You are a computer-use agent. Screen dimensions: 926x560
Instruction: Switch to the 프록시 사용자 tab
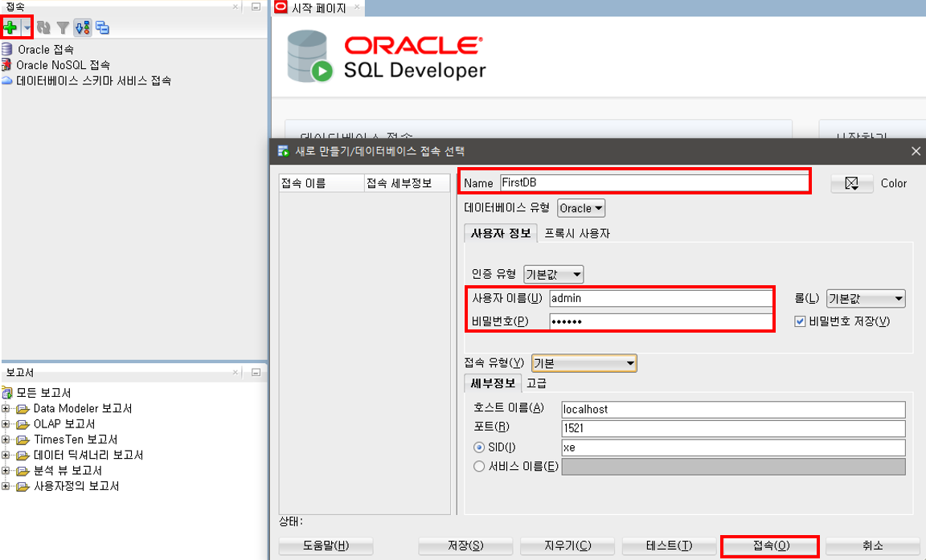577,233
